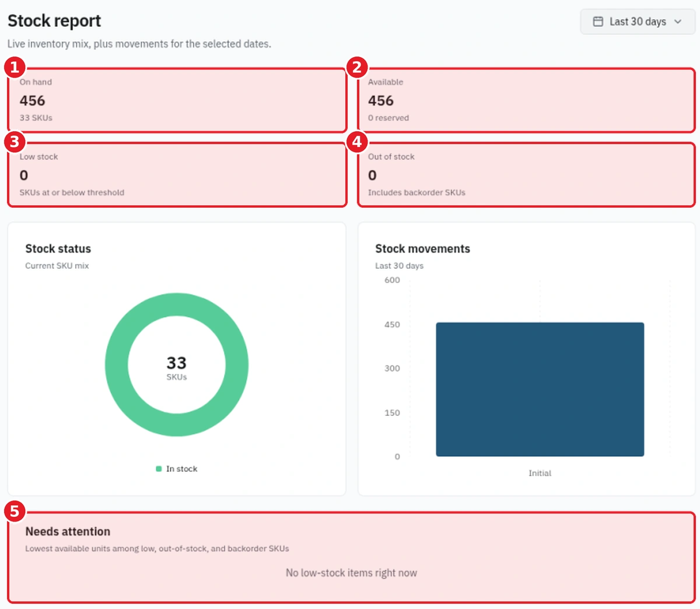The height and width of the screenshot is (609, 700).
Task: Click the Stock report page heading
Action: point(54,21)
